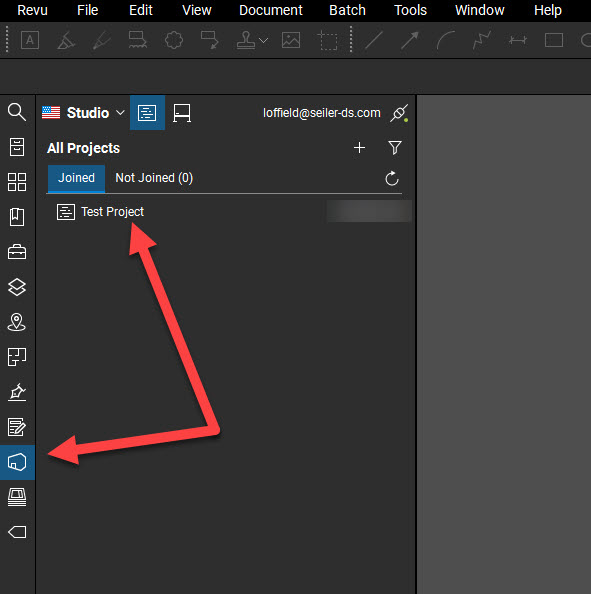
Task: Select the Callout tool
Action: coord(210,40)
